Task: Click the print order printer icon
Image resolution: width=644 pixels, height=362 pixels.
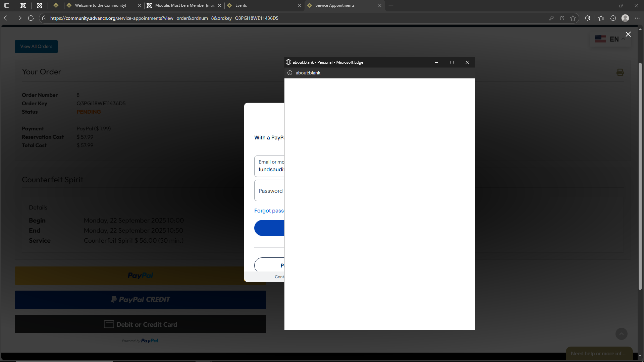Action: pos(620,72)
